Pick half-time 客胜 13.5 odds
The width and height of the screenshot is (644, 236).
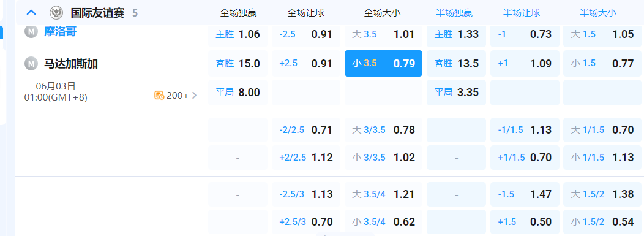[x=456, y=63]
